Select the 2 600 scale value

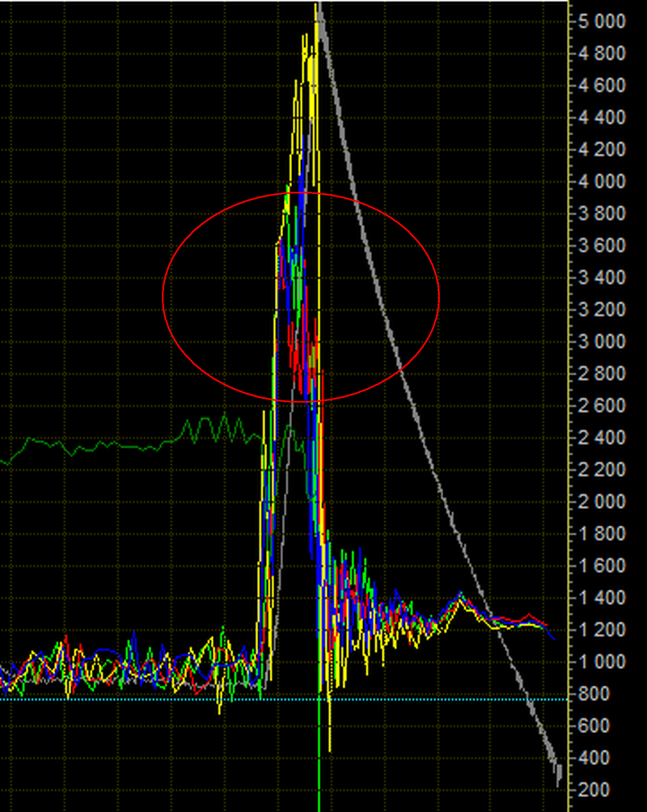click(x=603, y=406)
